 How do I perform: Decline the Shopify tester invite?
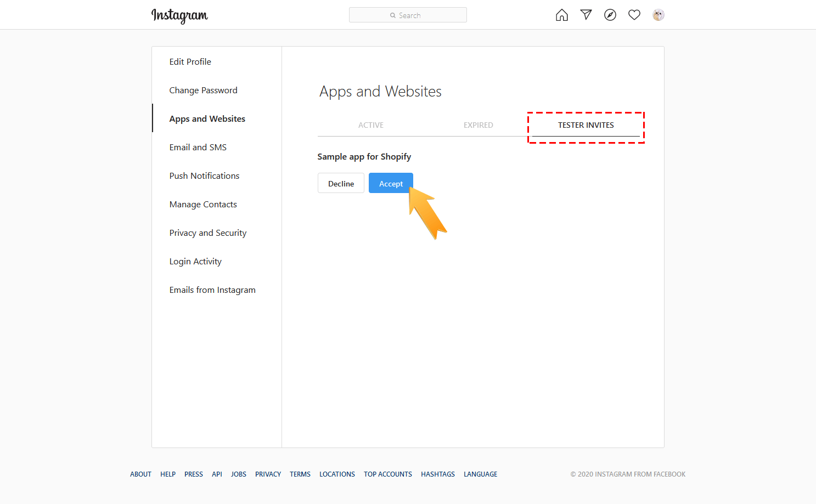click(341, 183)
